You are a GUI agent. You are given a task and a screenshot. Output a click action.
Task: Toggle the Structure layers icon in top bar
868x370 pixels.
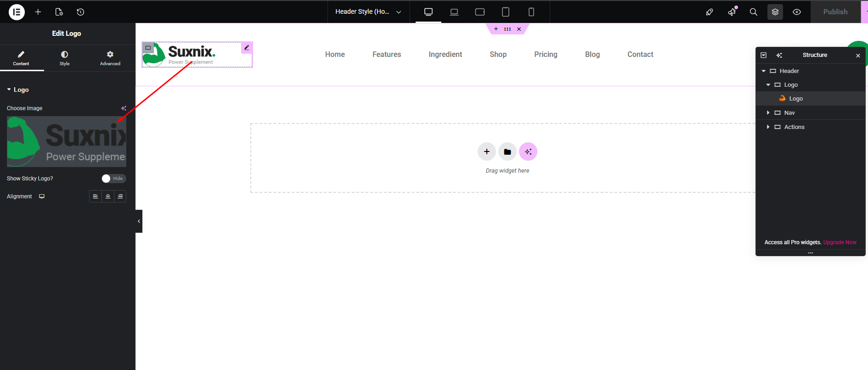pos(775,12)
